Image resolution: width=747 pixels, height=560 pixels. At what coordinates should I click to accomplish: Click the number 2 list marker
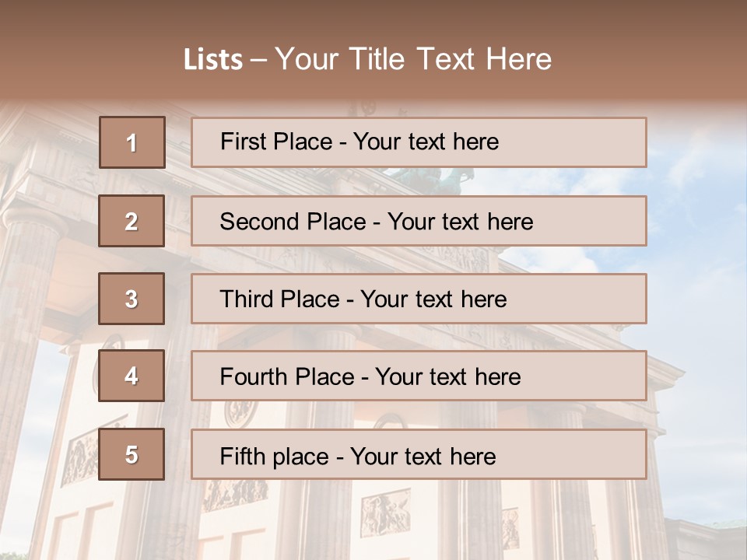pos(132,221)
